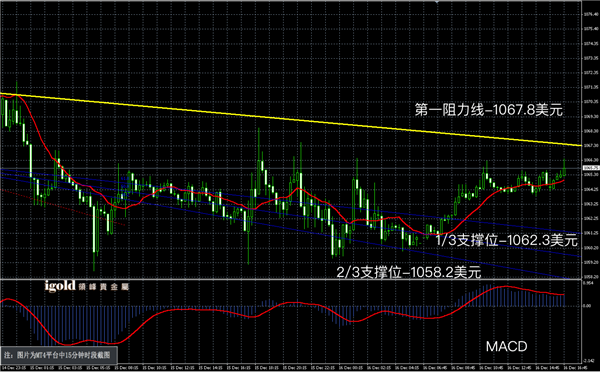Select the 16 Dec 16:45 time axis label

click(576, 368)
